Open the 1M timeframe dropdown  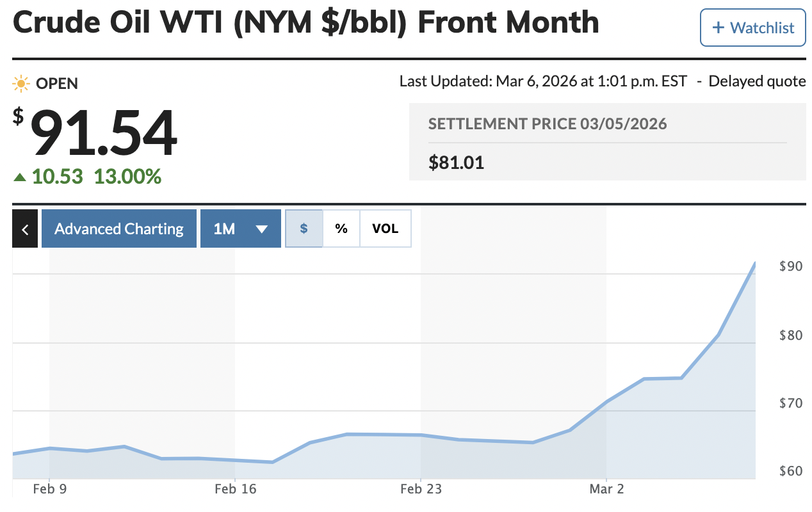coord(241,228)
